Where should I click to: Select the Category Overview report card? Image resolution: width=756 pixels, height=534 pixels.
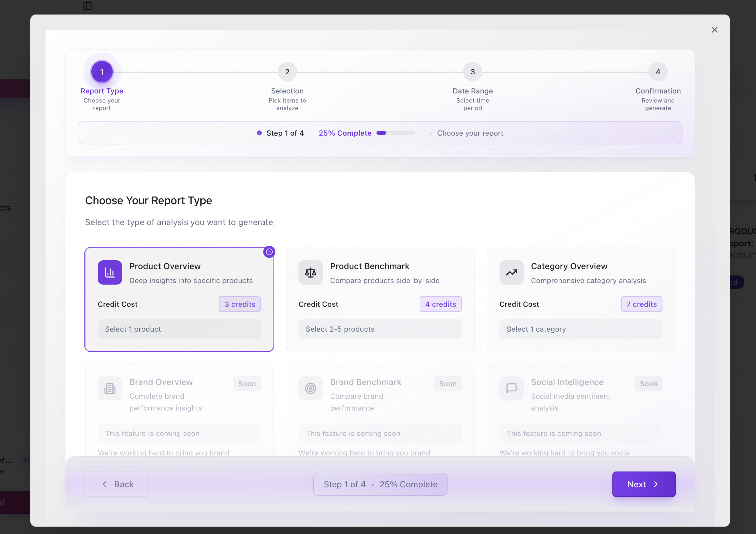581,299
